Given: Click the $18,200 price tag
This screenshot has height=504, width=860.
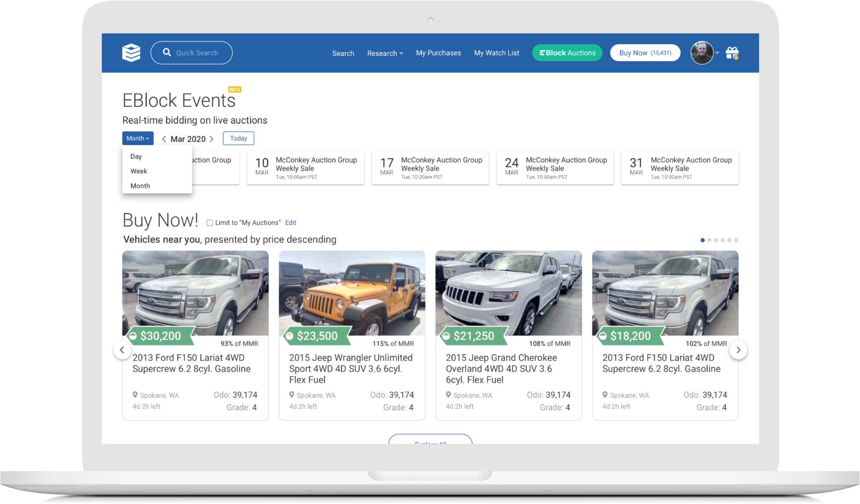Looking at the screenshot, I should click(630, 336).
